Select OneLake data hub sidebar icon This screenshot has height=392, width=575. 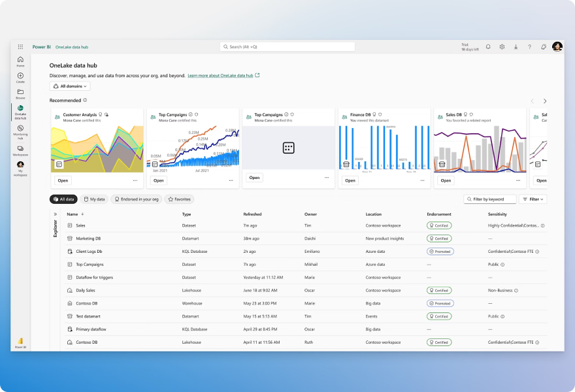[x=20, y=112]
